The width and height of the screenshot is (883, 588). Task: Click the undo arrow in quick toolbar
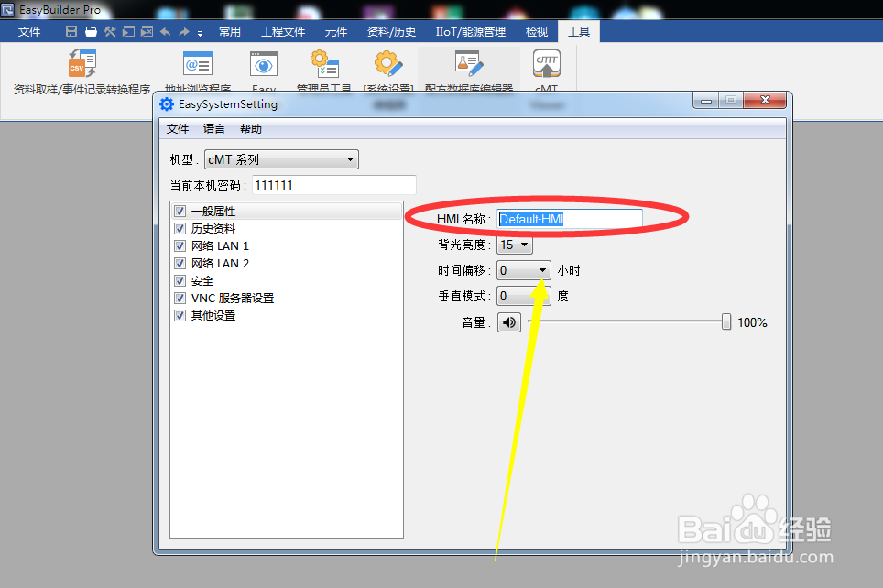(165, 31)
